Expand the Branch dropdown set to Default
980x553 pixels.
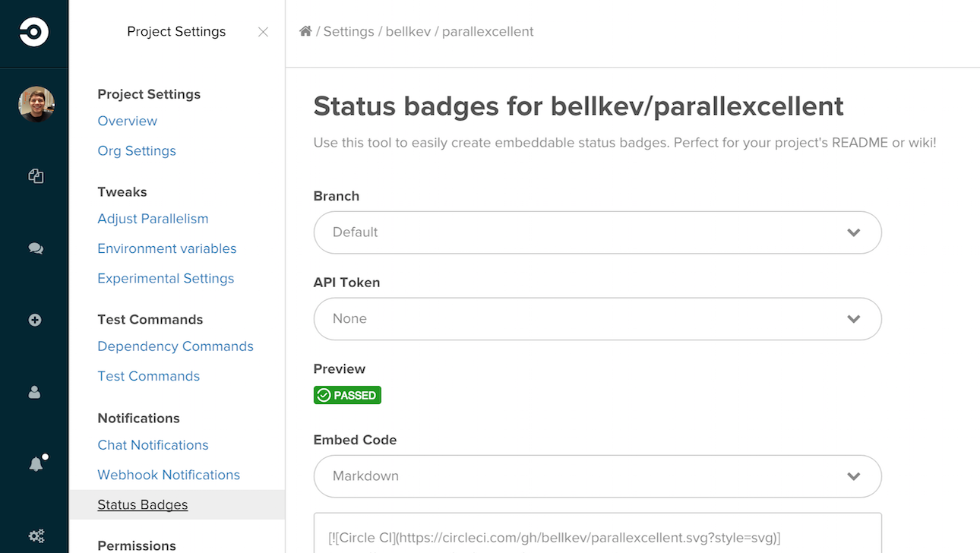click(x=597, y=232)
